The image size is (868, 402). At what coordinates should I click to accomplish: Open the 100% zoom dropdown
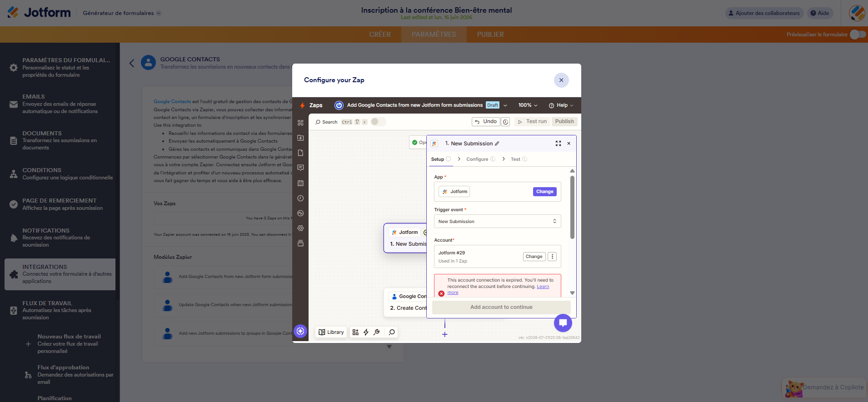coord(528,105)
